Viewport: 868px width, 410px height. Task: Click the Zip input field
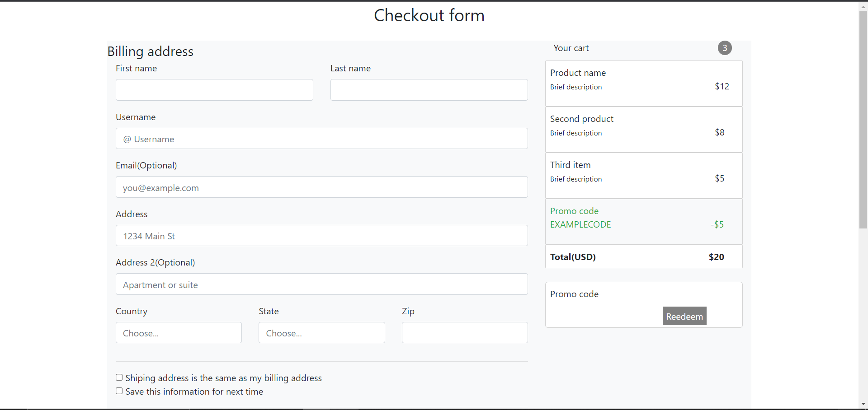click(465, 333)
